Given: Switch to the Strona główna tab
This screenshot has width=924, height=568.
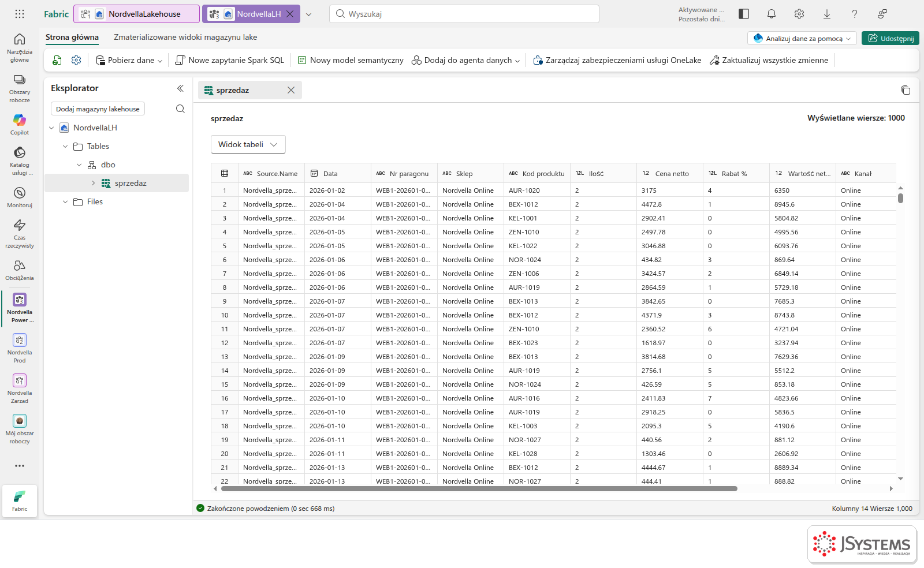Looking at the screenshot, I should 72,37.
